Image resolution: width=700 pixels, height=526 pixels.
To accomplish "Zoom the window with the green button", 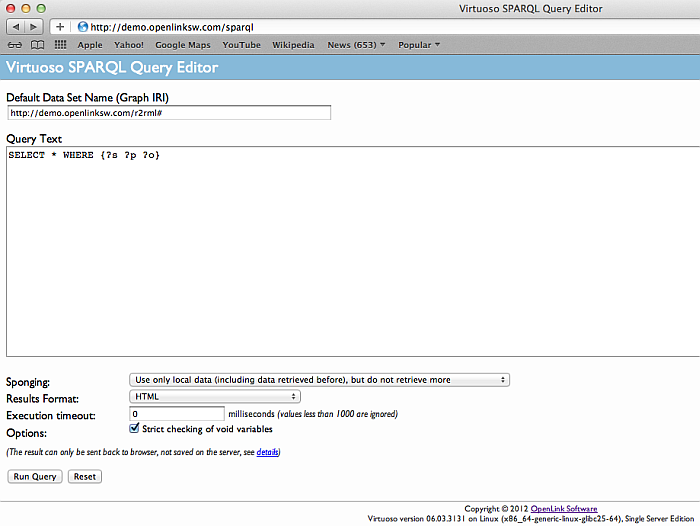I will coord(41,8).
